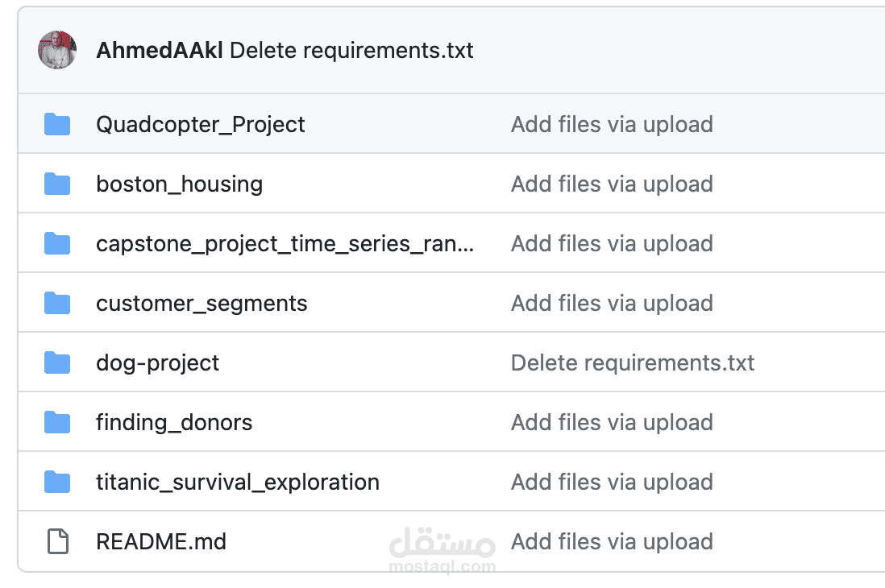Open the customer_segments folder

point(202,303)
